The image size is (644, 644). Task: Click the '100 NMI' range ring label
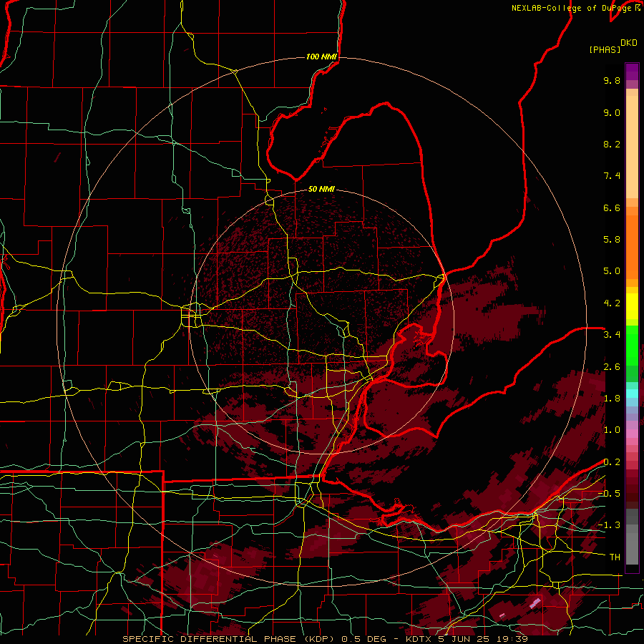[x=321, y=57]
